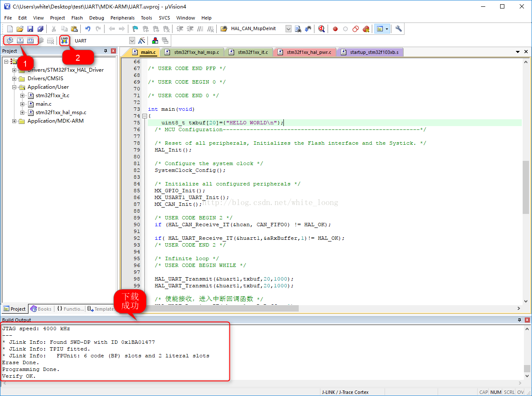Open the UART target selection dropdown

132,41
